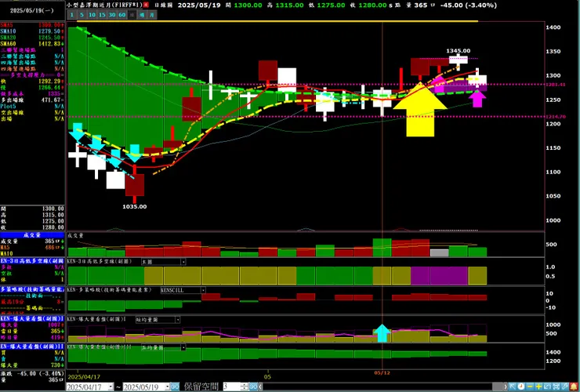
Task: Open the start date 2025/04/17 dropdown
Action: (111, 387)
